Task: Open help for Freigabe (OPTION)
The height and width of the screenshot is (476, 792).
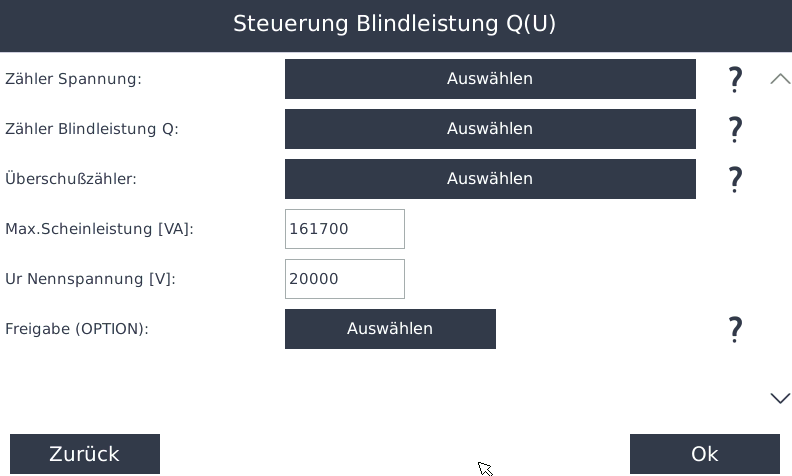Action: click(x=735, y=329)
